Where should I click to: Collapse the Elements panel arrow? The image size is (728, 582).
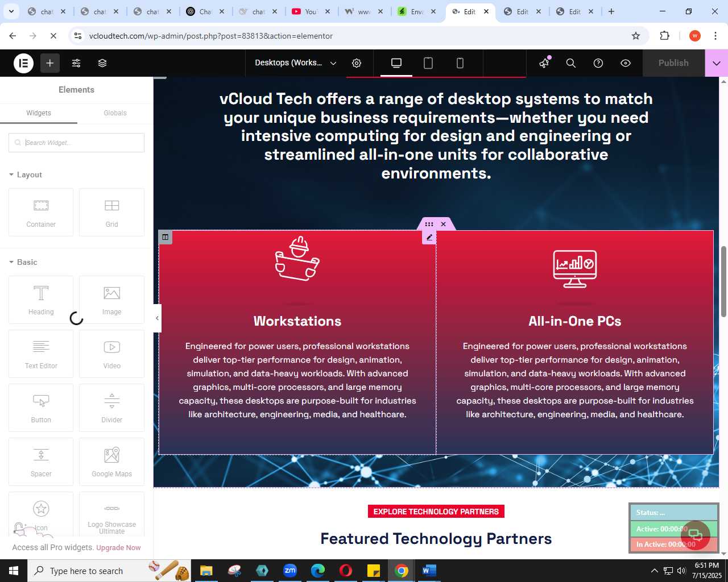[157, 318]
